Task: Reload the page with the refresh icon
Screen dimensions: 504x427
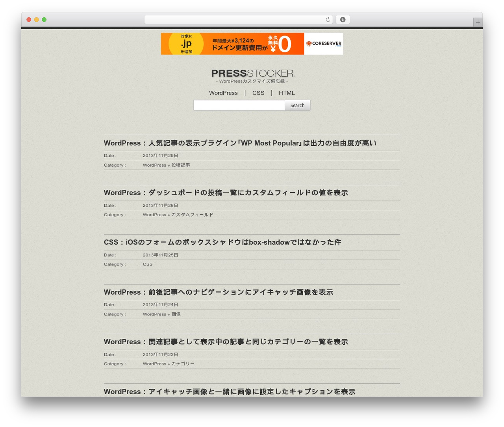Action: [x=328, y=20]
